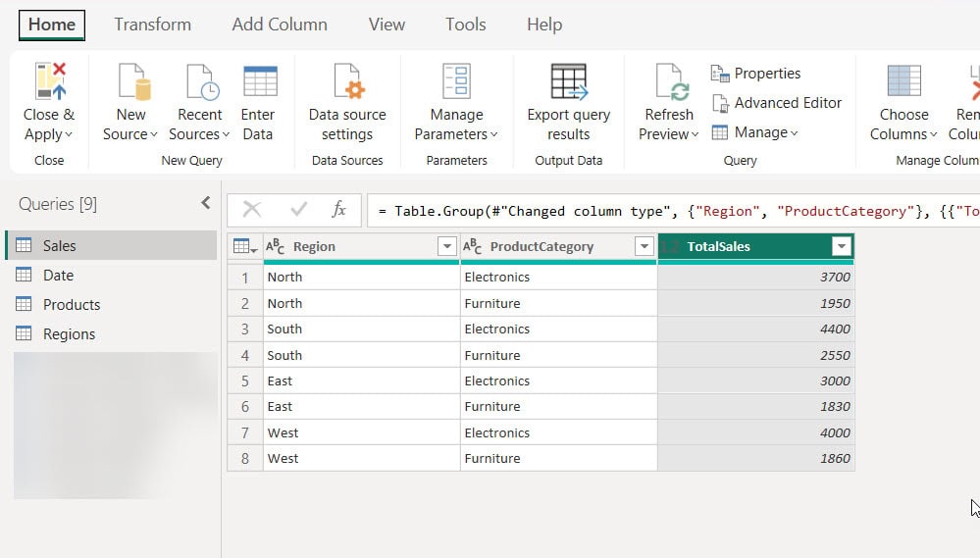
Task: Open the Advanced Editor
Action: tap(776, 102)
